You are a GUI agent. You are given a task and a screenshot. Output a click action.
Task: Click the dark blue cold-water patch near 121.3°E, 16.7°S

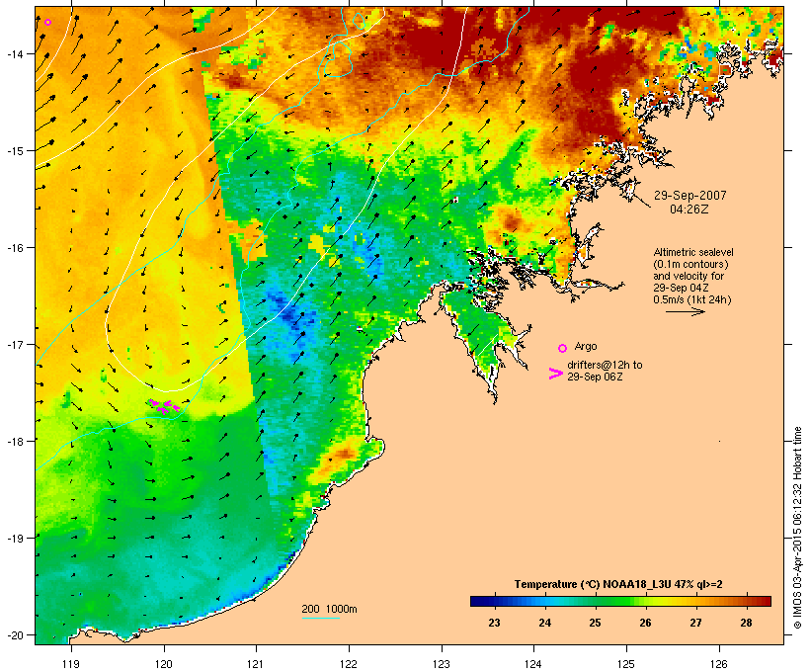point(289,312)
